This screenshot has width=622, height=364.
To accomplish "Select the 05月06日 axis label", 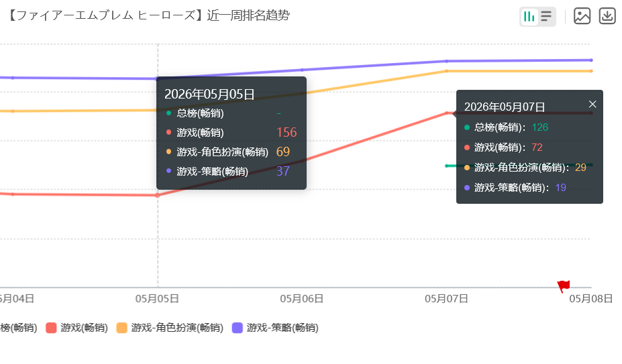I will click(x=302, y=299).
